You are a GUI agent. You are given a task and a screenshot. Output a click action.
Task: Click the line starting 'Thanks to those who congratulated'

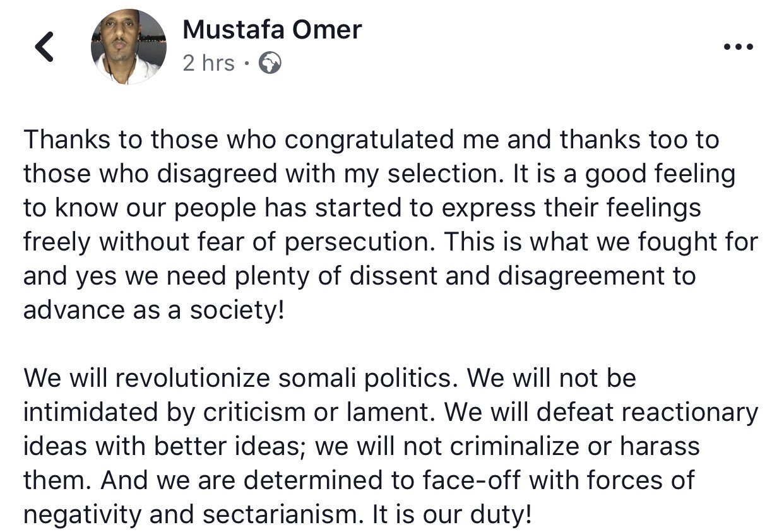click(371, 141)
